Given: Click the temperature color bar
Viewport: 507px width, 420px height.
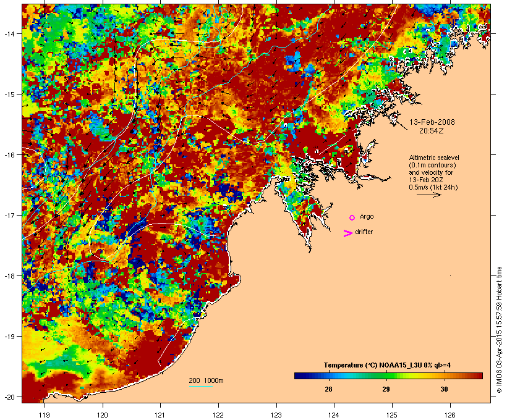Looking at the screenshot, I should 388,376.
